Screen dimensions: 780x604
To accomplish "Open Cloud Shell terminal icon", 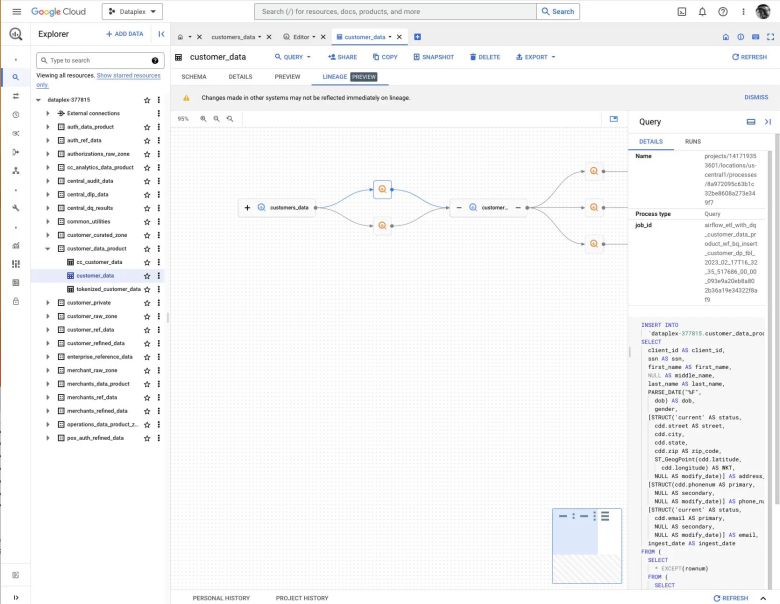I will pos(681,12).
